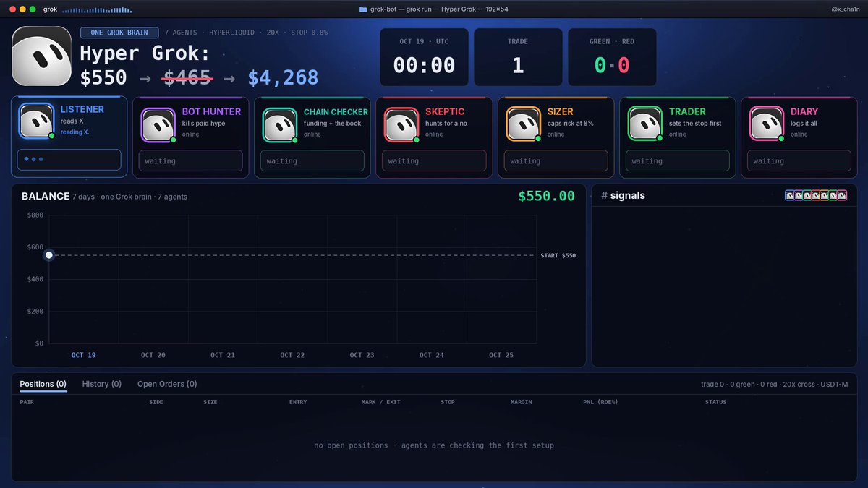The height and width of the screenshot is (488, 868).
Task: Click the OCT 25 axis label
Action: pos(501,355)
